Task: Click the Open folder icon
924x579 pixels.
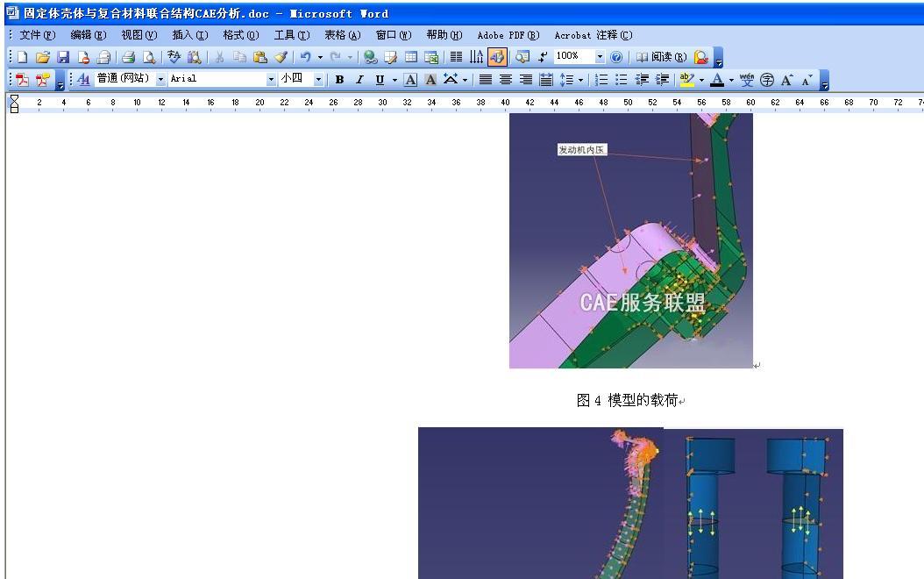Action: (42, 57)
